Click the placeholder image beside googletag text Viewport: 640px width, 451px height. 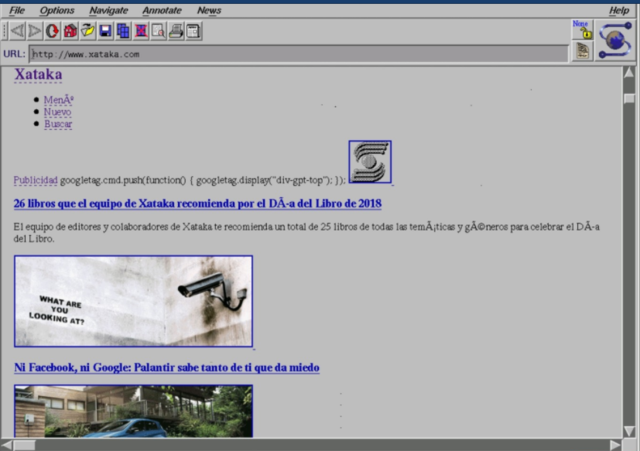370,162
